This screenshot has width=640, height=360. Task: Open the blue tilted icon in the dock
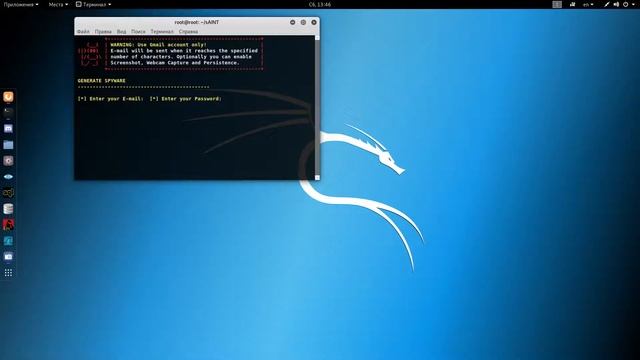(8, 241)
